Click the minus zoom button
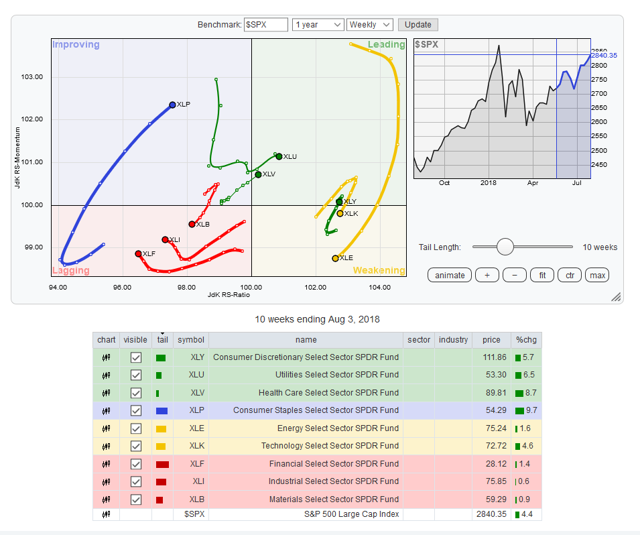Screen dimensions: 640x535 [514, 275]
